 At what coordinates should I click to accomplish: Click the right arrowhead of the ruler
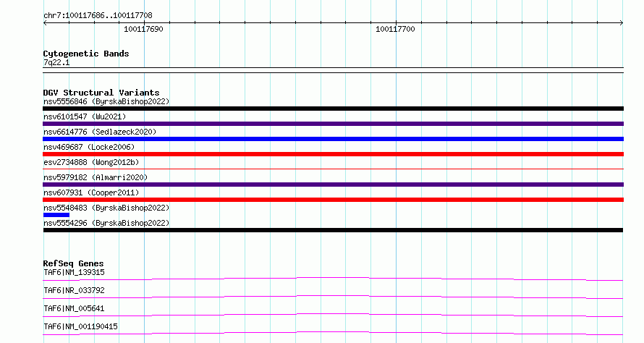622,23
